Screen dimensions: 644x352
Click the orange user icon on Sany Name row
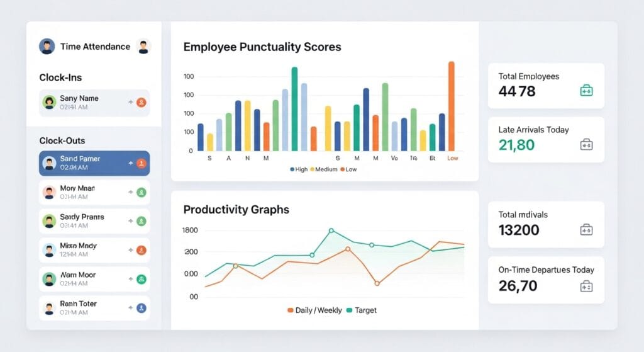142,102
